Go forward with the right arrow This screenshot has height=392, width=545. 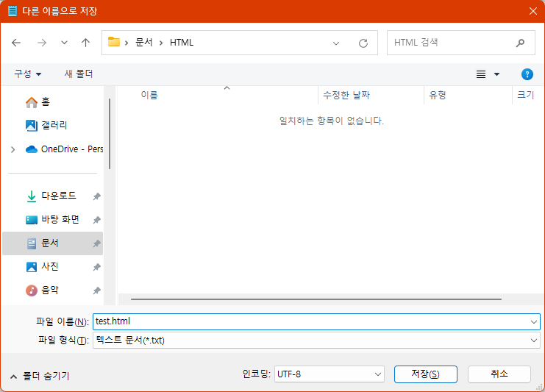42,43
